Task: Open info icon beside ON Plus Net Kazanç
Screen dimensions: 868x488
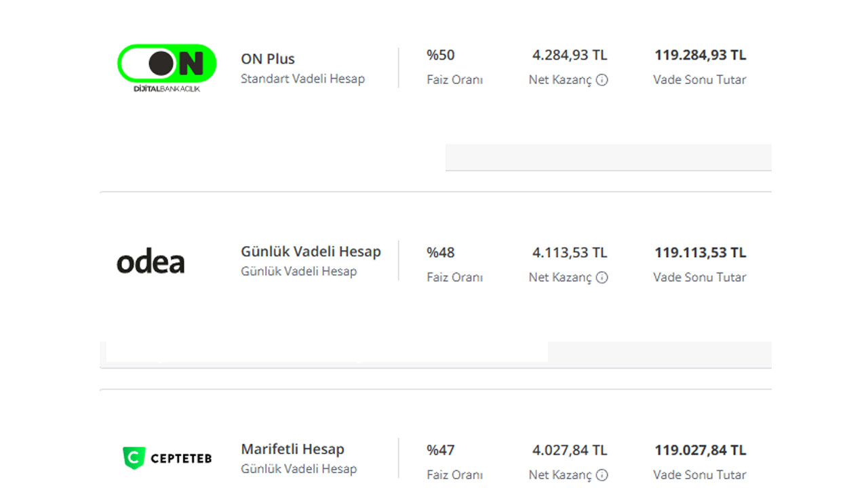Action: (x=601, y=80)
